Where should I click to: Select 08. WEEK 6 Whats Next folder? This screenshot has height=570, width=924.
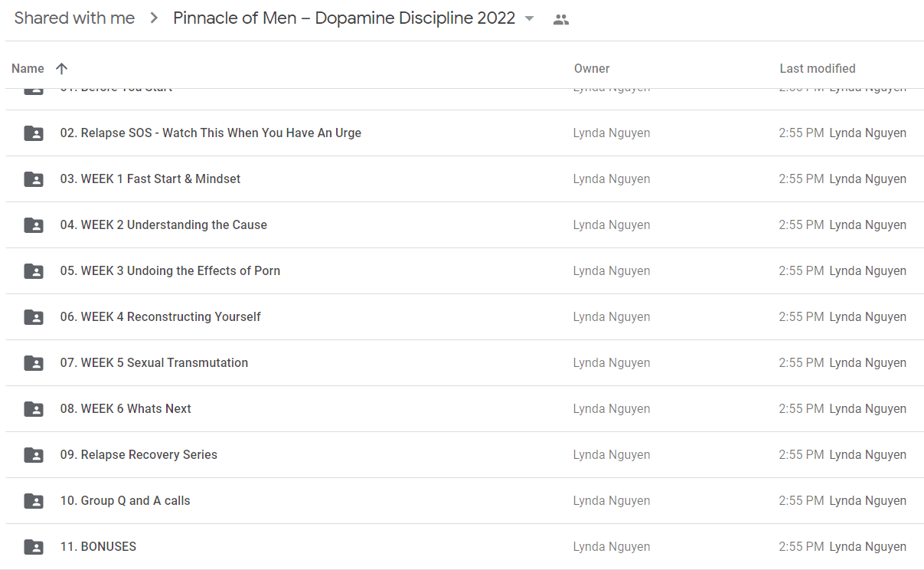coord(465,409)
